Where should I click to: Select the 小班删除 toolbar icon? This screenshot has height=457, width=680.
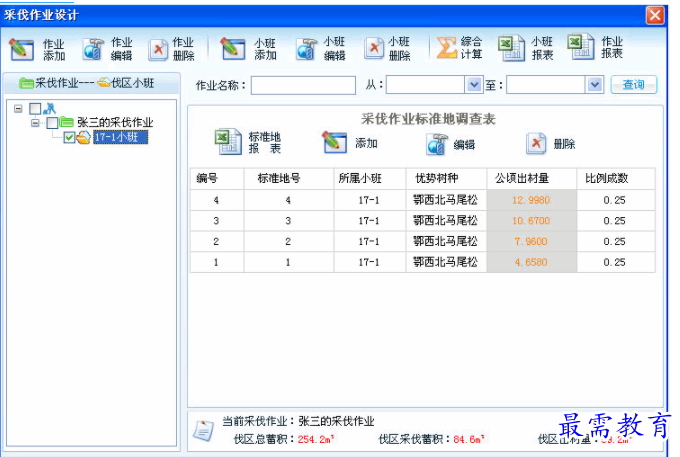click(x=374, y=48)
